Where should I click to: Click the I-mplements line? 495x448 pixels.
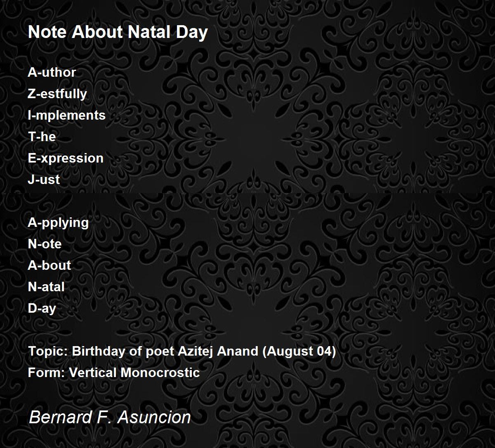click(67, 116)
